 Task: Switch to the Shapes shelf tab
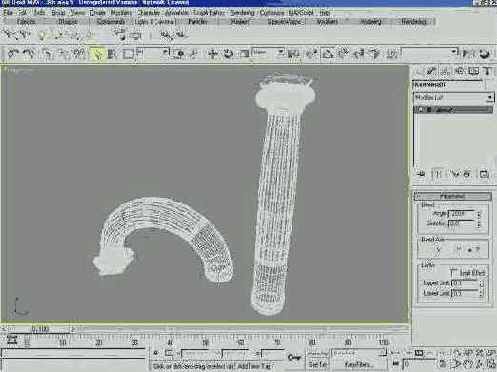(68, 22)
